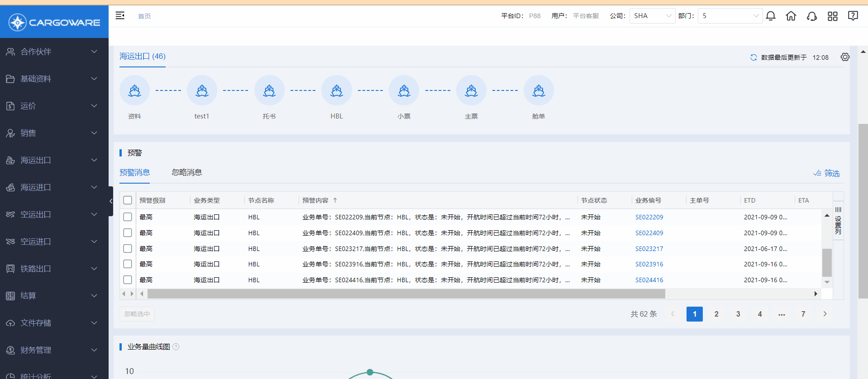Click the help question mark icon
Image resolution: width=868 pixels, height=379 pixels.
click(x=853, y=16)
